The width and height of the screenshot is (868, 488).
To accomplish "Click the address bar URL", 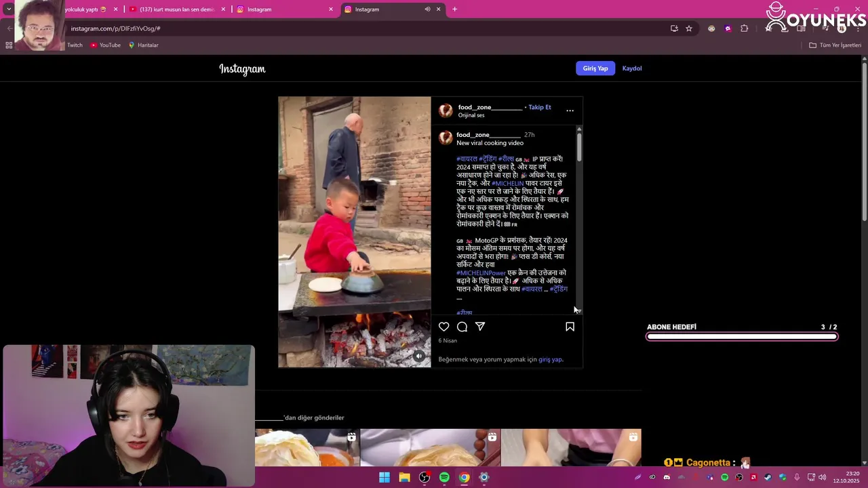I will click(x=115, y=28).
